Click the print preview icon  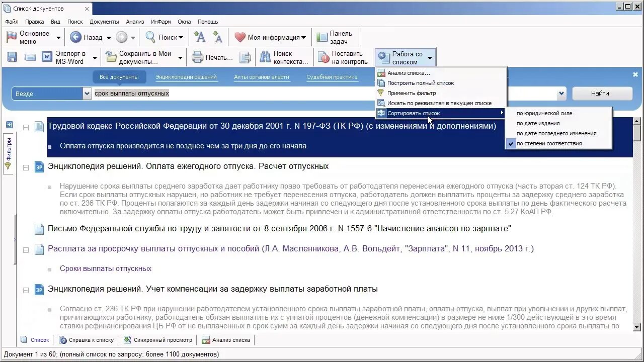tap(245, 57)
